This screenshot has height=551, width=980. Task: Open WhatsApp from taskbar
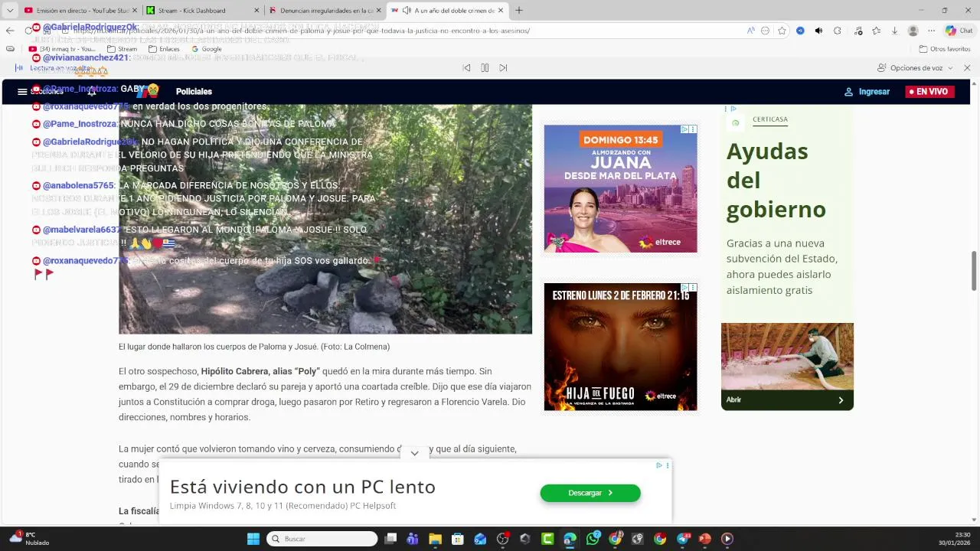593,539
